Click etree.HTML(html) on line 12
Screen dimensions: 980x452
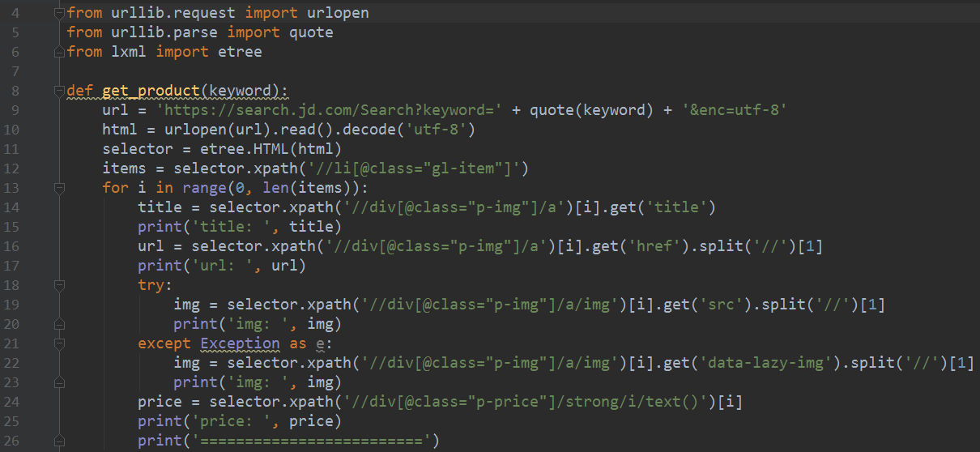(272, 149)
